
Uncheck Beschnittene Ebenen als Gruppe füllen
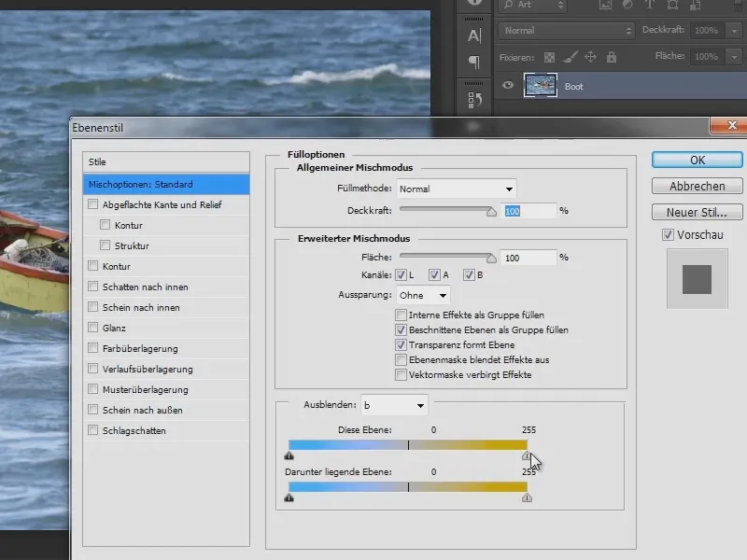(401, 329)
